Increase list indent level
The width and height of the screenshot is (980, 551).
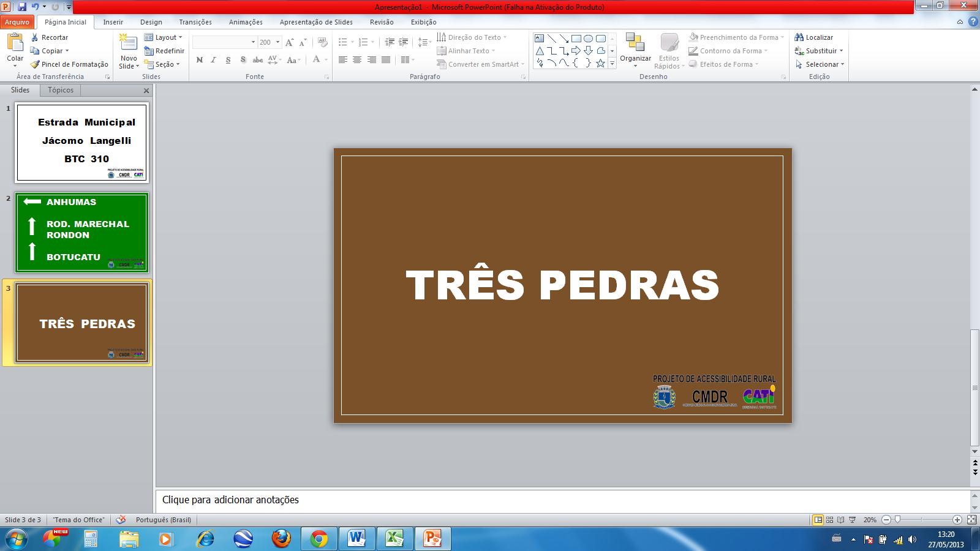click(403, 42)
